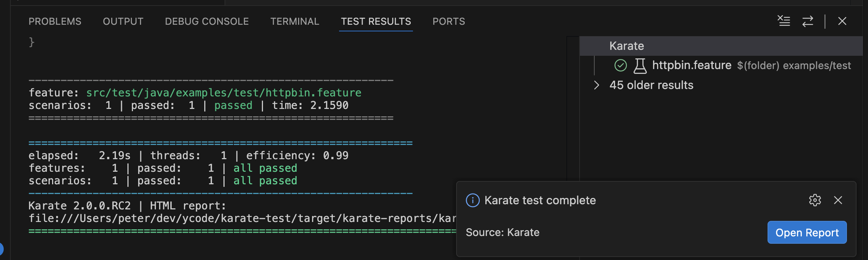
Task: Open the httpbin.feature file path link
Action: point(224,93)
